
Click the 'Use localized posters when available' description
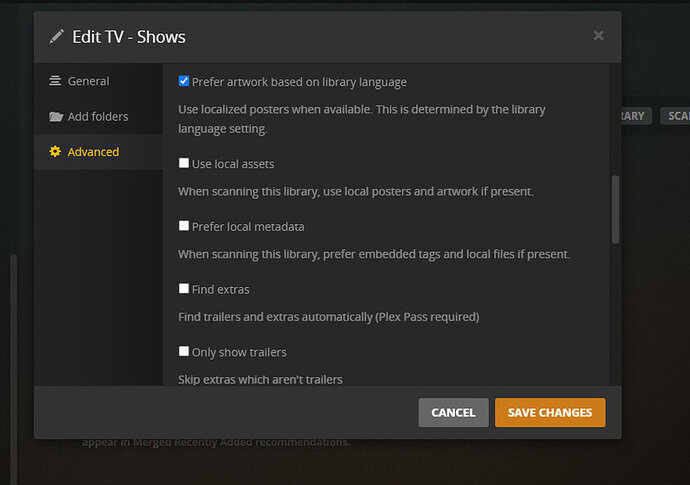362,119
